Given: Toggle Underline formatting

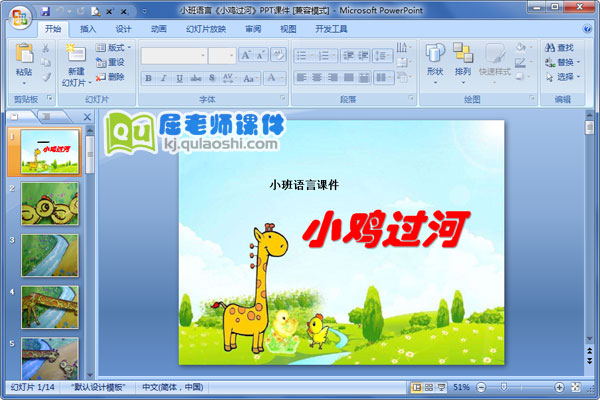Looking at the screenshot, I should [x=179, y=78].
